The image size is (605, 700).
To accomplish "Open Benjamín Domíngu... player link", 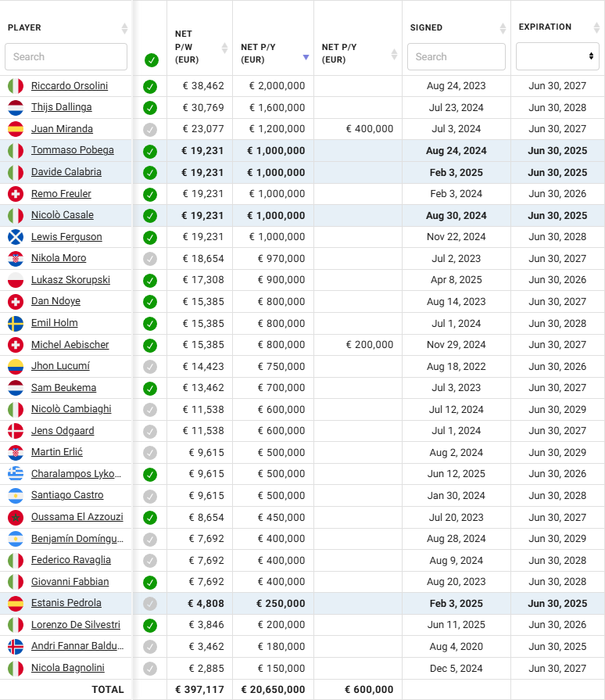I will (x=77, y=539).
